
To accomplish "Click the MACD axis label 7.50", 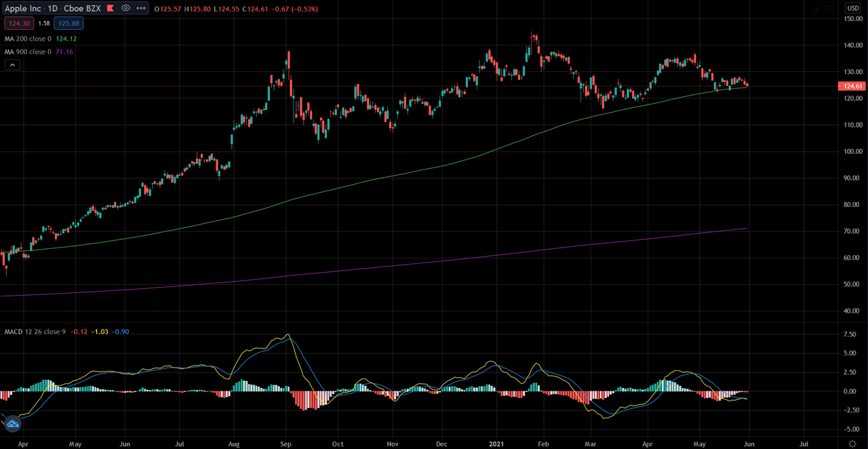I will (x=851, y=334).
